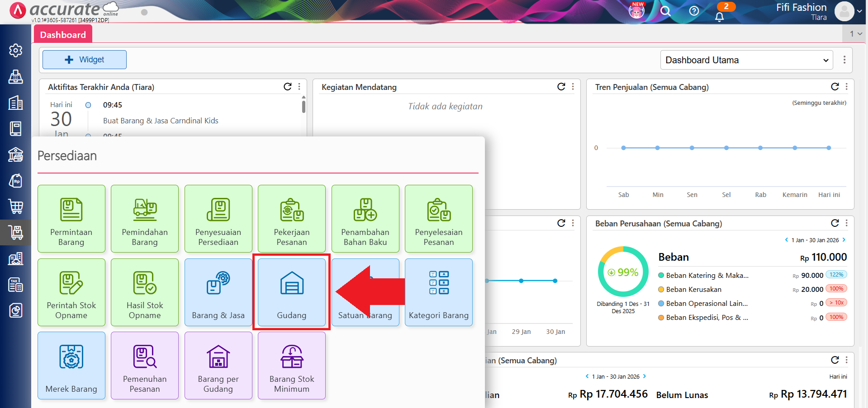Open shopping cart module in sidebar
The width and height of the screenshot is (868, 408).
(16, 206)
